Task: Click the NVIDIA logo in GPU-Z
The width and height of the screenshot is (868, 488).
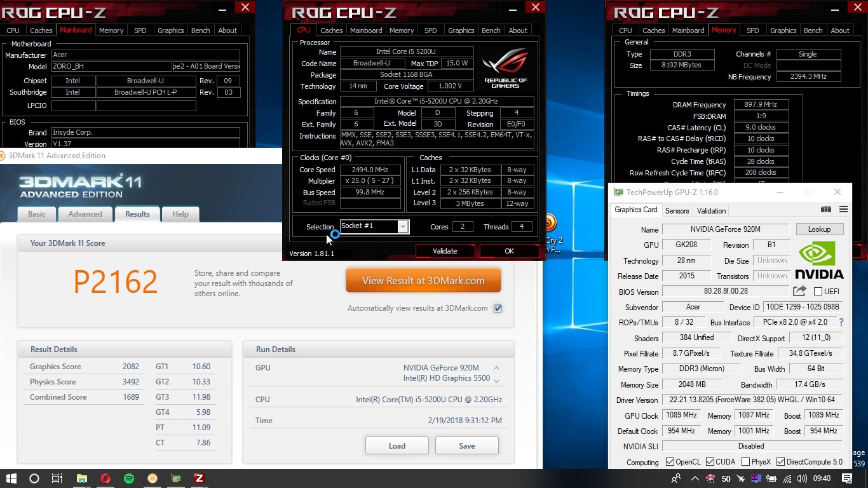Action: point(820,261)
